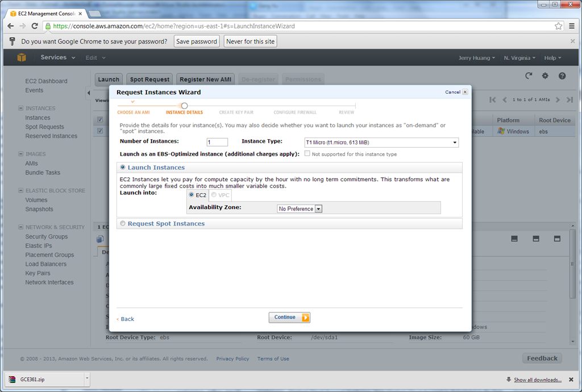
Task: Click the page vertical scrollbar
Action: point(572,264)
